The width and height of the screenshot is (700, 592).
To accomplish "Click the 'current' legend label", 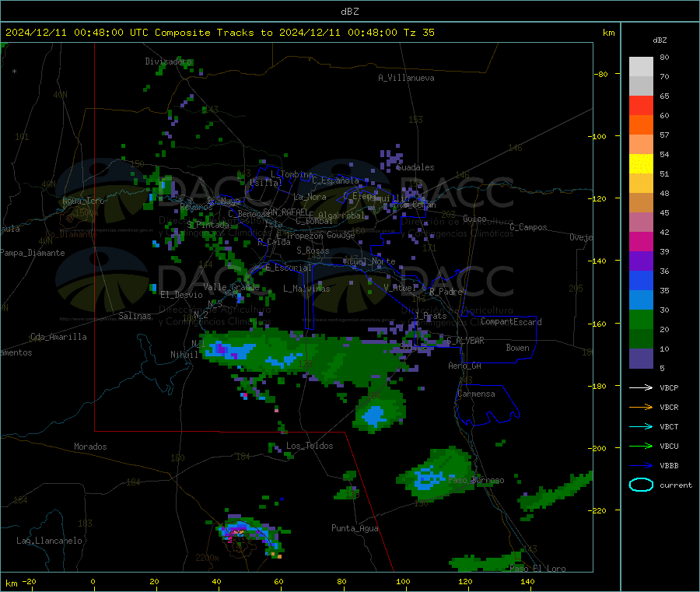I will pyautogui.click(x=676, y=485).
